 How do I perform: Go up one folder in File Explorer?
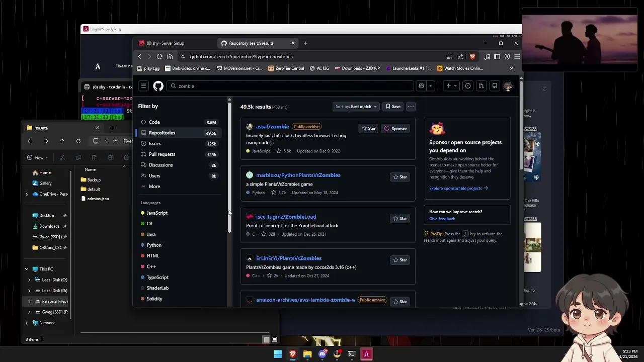click(x=62, y=141)
